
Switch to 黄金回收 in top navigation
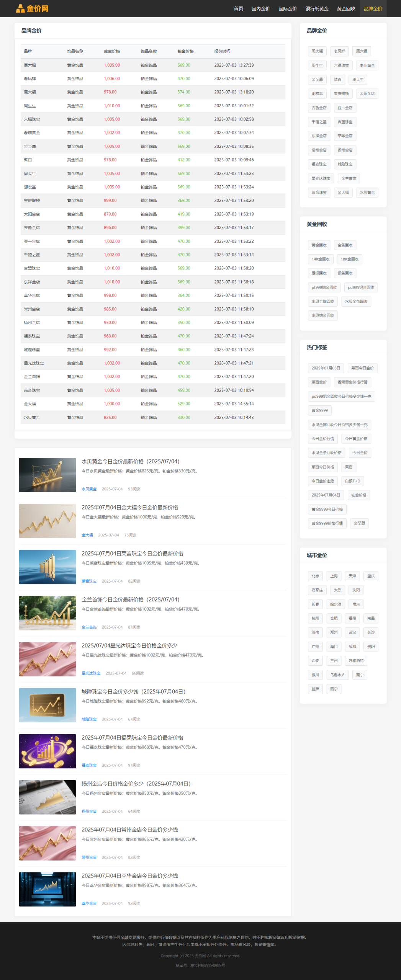coord(346,9)
